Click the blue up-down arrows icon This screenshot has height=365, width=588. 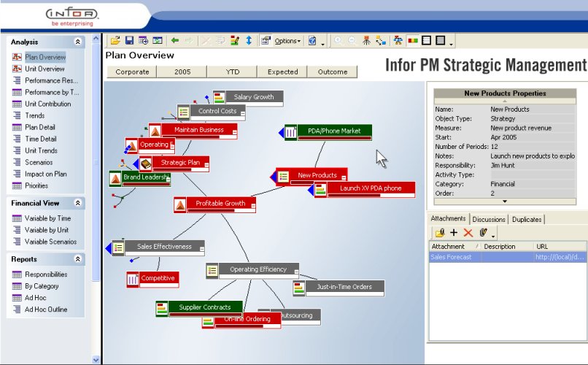[x=249, y=40]
